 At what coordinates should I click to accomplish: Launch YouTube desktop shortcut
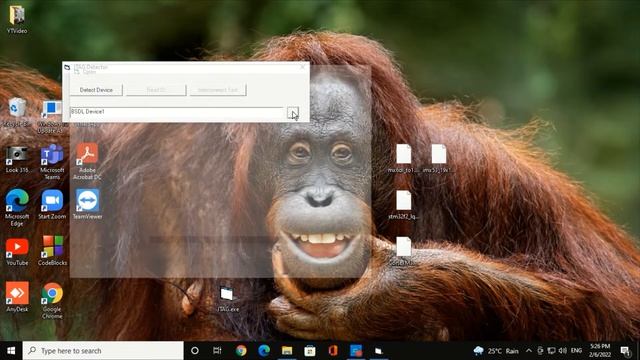click(x=17, y=252)
